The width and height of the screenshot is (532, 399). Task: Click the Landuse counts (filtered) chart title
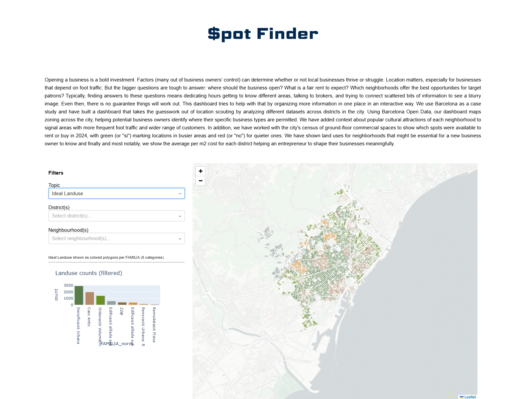click(x=89, y=273)
